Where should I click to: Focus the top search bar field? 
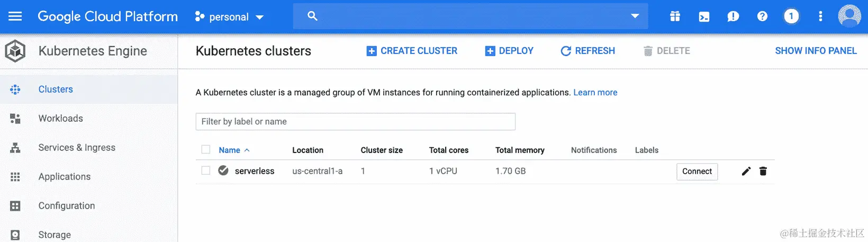coord(471,16)
